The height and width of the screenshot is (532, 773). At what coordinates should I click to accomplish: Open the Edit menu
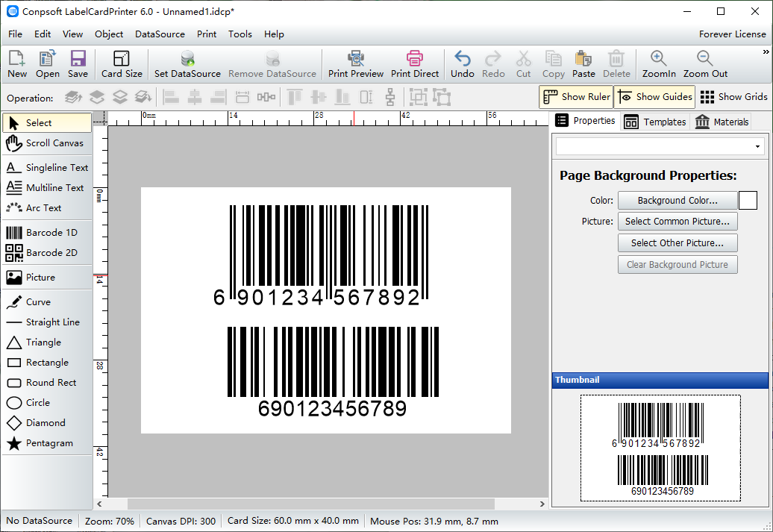coord(43,34)
